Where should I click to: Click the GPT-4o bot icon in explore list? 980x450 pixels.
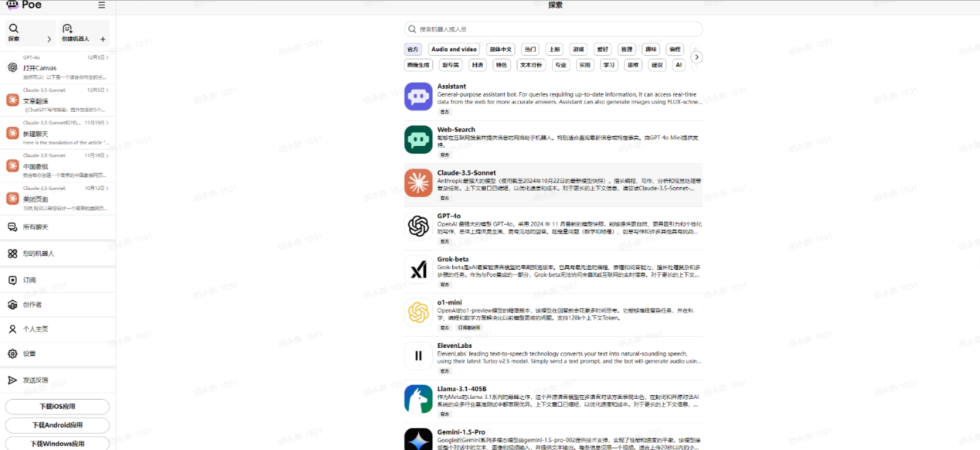tap(418, 226)
